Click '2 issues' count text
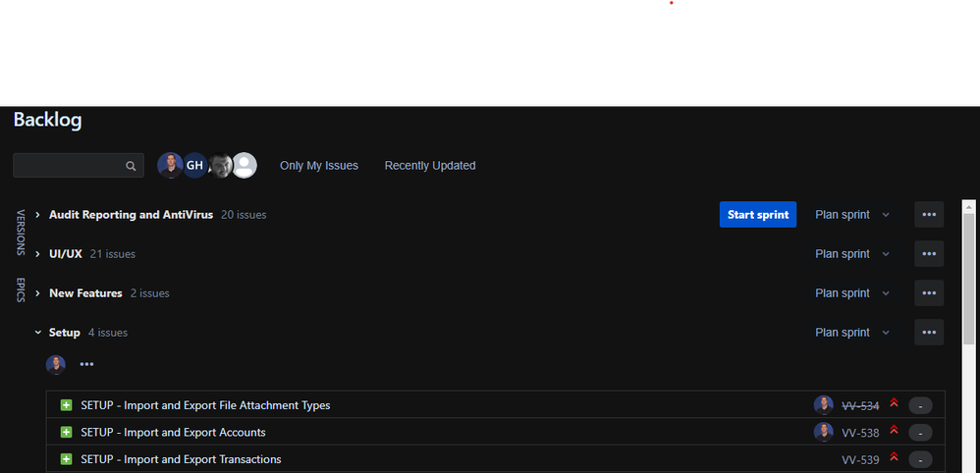 [149, 293]
